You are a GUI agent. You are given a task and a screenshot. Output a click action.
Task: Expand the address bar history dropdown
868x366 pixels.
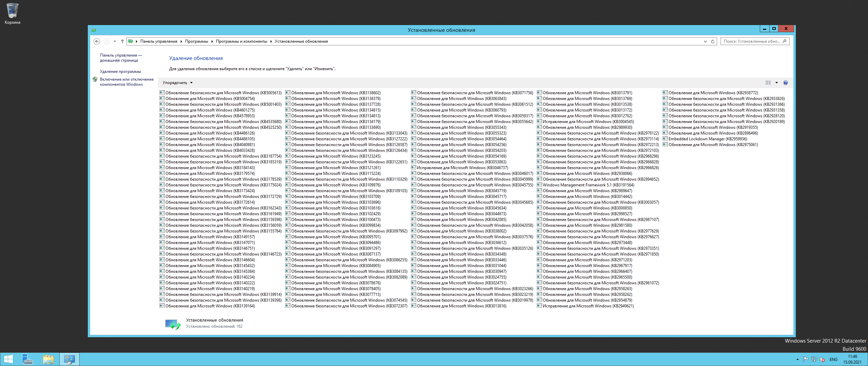click(705, 41)
